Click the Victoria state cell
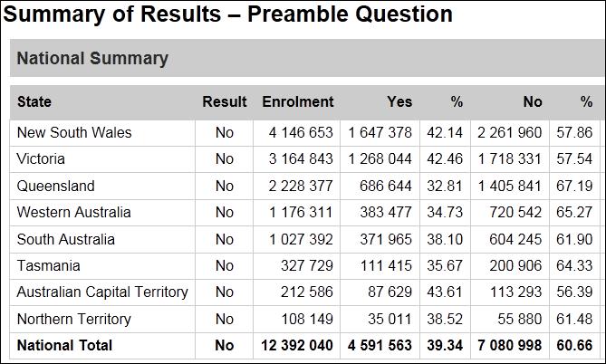The height and width of the screenshot is (364, 606). click(x=42, y=159)
